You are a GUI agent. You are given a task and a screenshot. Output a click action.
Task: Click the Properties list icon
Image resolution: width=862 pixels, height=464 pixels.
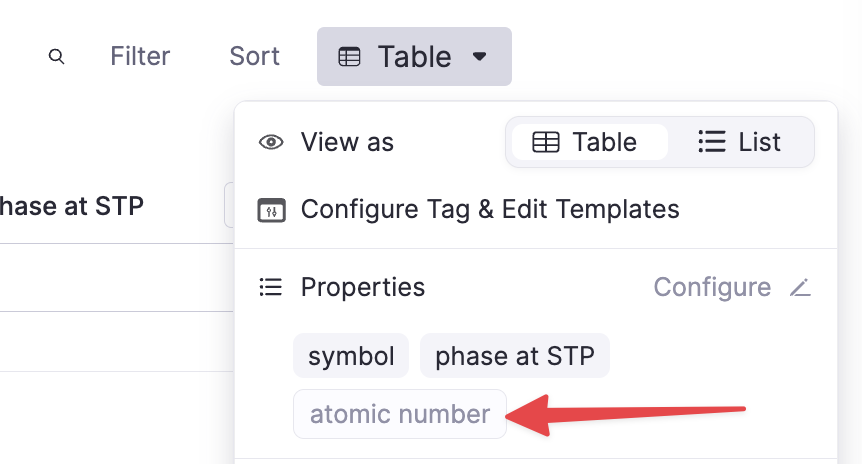[x=271, y=288]
